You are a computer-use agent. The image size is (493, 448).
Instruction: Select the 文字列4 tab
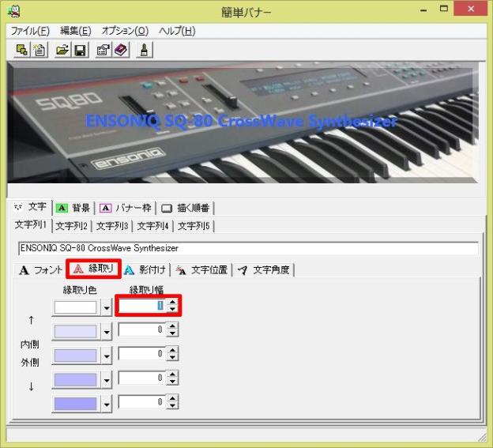click(152, 226)
